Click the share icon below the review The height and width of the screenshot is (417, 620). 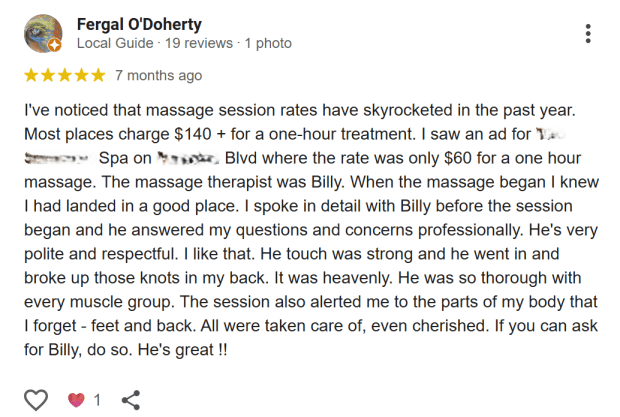pos(130,400)
